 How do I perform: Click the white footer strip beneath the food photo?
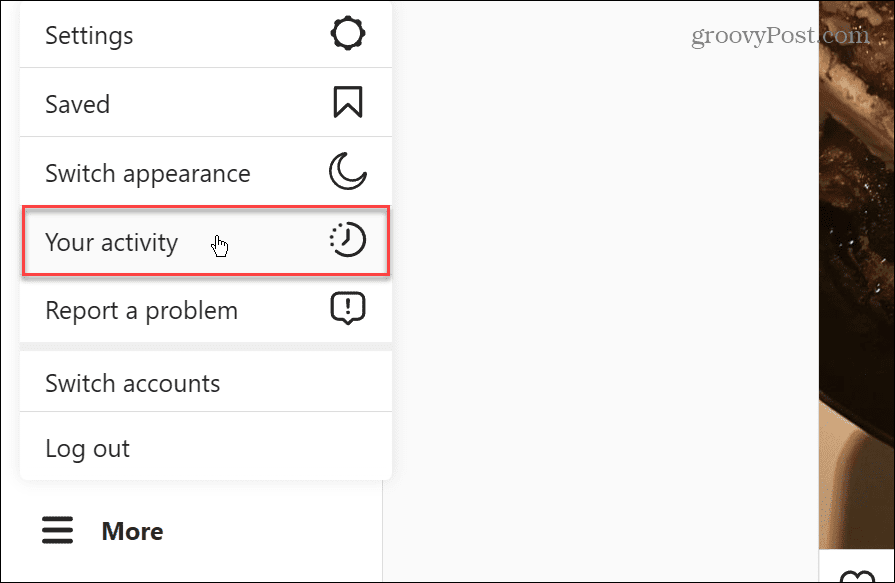point(857,566)
